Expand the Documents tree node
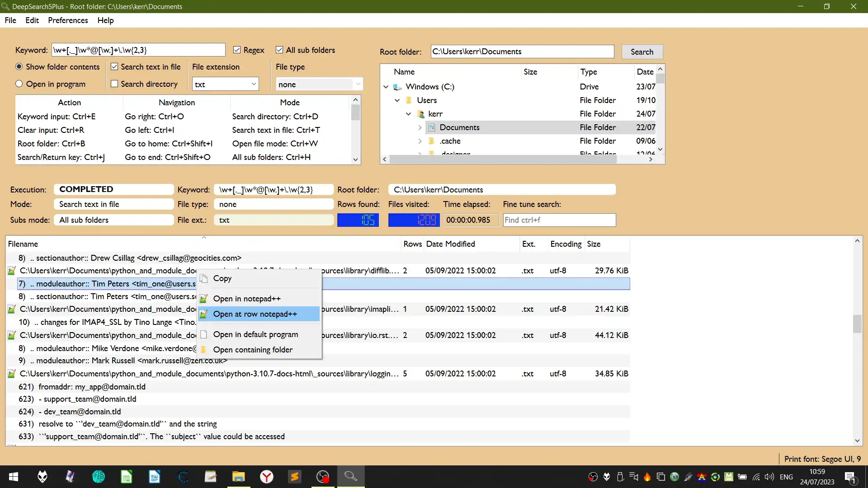 [420, 127]
